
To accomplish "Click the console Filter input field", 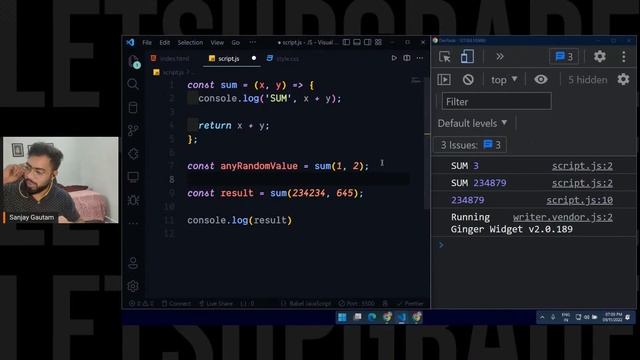I will 496,101.
